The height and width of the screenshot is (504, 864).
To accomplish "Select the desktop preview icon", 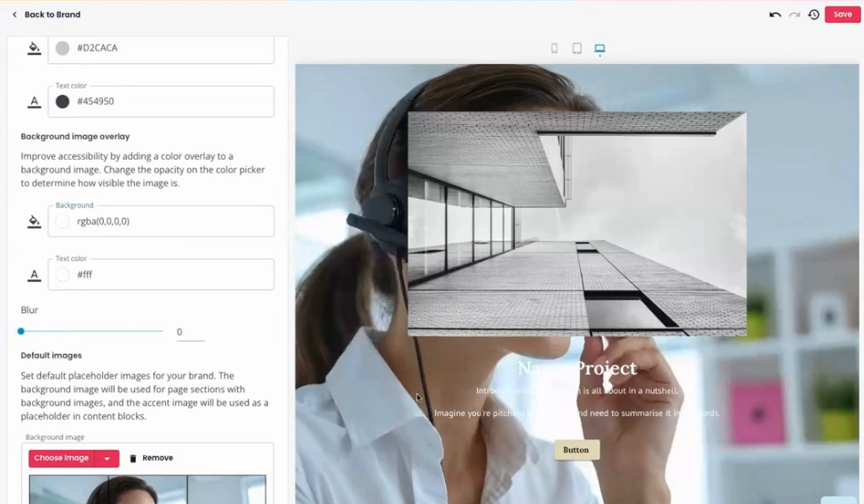I will point(599,49).
